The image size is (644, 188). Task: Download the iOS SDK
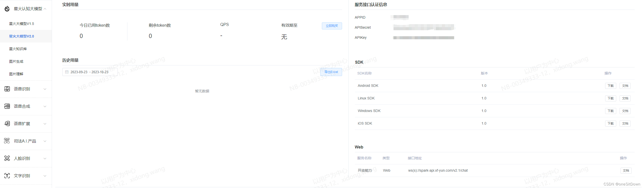pyautogui.click(x=610, y=124)
